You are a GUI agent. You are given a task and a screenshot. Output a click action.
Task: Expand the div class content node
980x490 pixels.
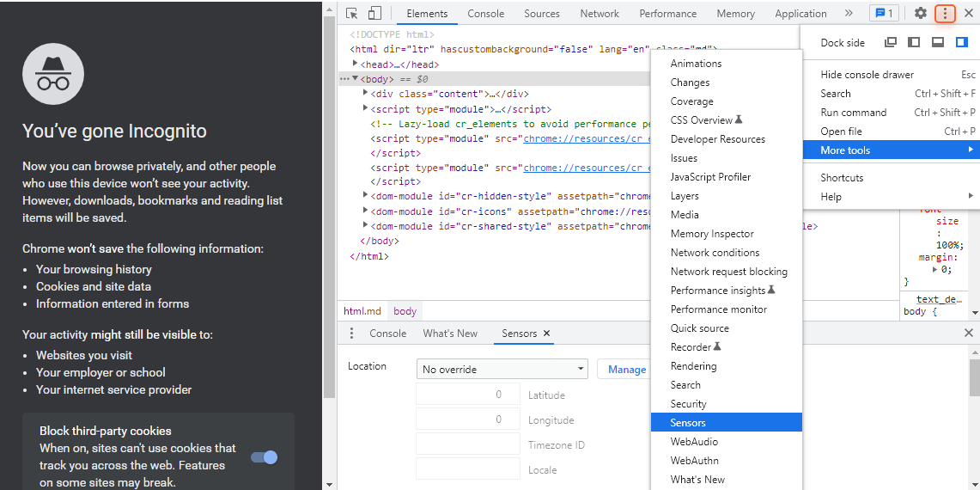point(366,93)
